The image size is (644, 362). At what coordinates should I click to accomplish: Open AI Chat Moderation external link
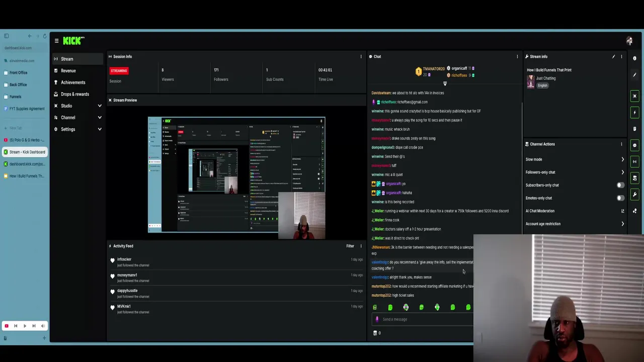pyautogui.click(x=622, y=211)
